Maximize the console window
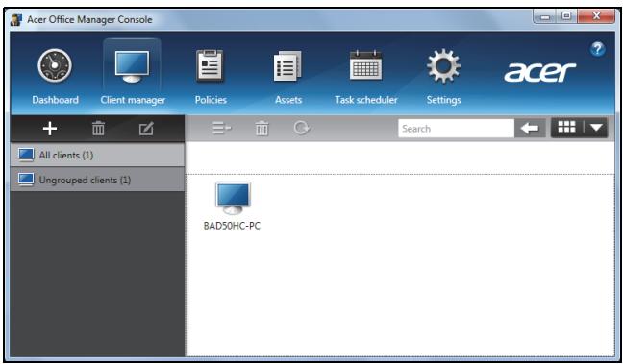Viewport: 623px width, 364px height. (566, 16)
